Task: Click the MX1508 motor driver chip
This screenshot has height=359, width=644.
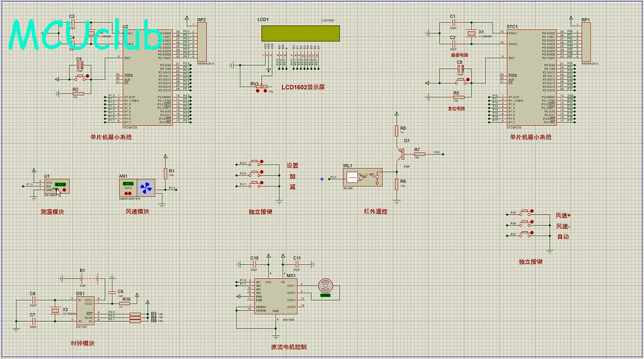Action: point(276,297)
